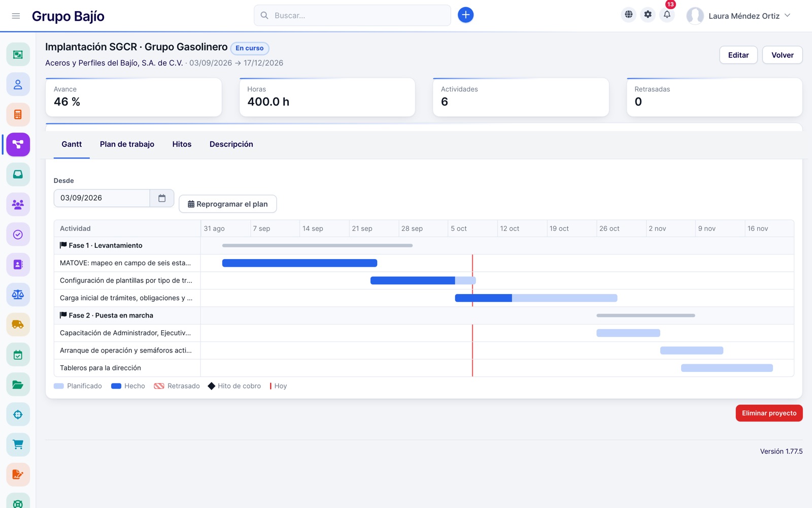
Task: Open the crosshair target sidebar icon
Action: 18,415
